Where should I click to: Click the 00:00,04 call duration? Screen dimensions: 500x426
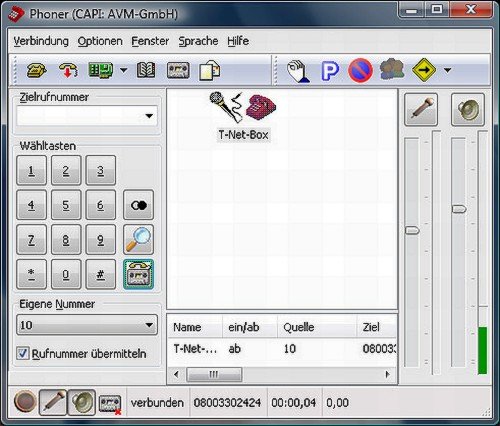click(294, 403)
